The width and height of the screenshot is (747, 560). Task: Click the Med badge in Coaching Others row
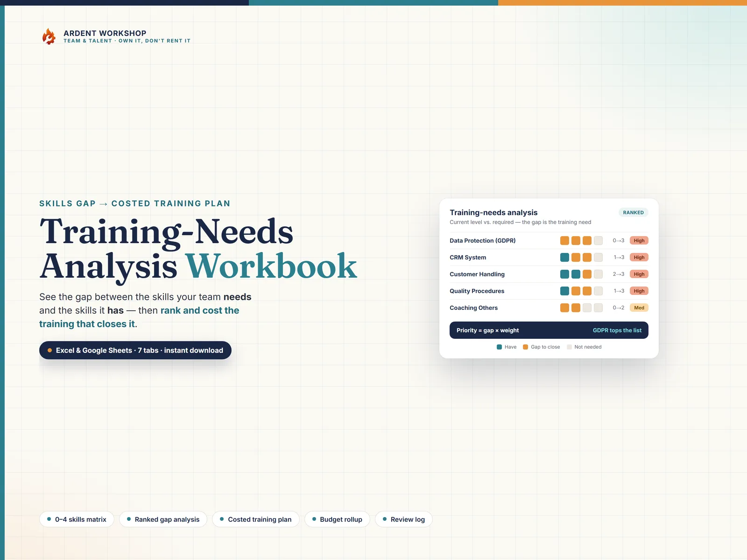tap(639, 308)
